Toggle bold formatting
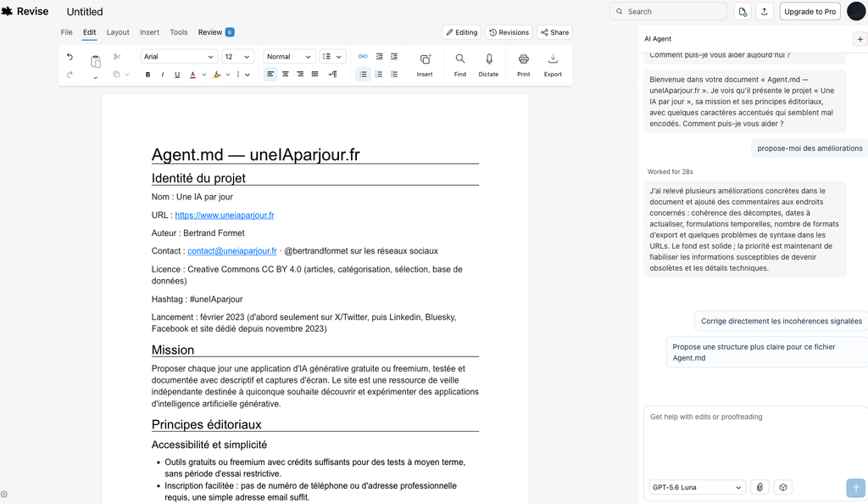Image resolution: width=868 pixels, height=504 pixels. [x=147, y=74]
